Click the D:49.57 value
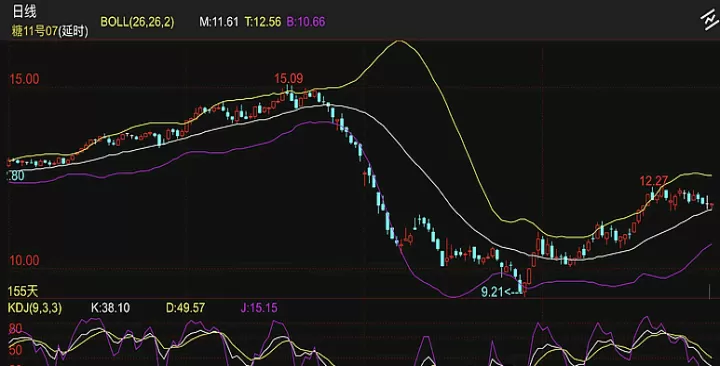720x366 pixels. [185, 308]
